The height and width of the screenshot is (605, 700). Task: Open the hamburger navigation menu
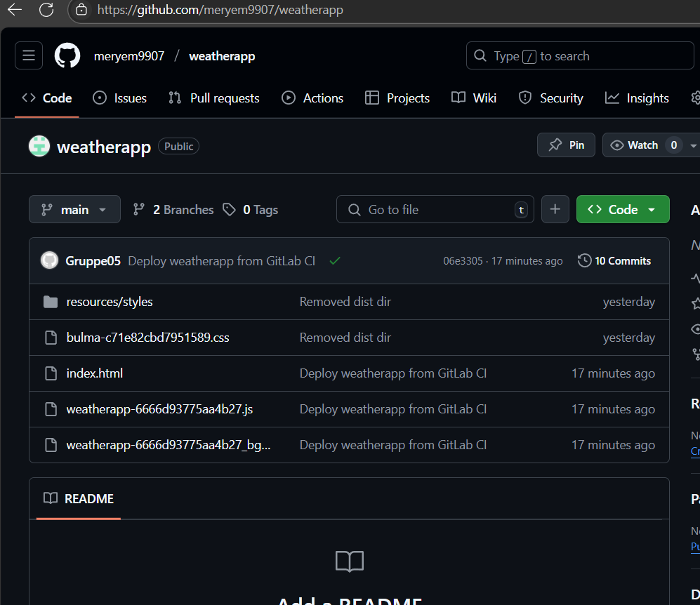[x=29, y=55]
